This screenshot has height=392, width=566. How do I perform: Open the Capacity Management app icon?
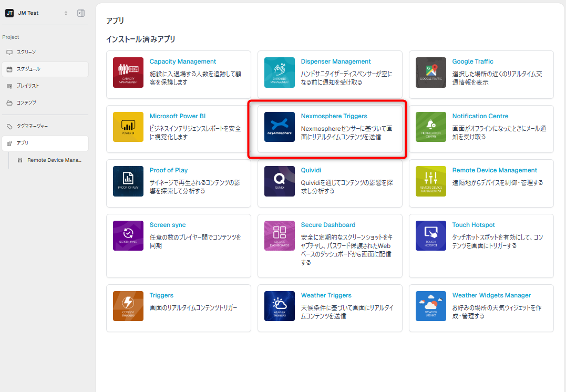pos(128,73)
